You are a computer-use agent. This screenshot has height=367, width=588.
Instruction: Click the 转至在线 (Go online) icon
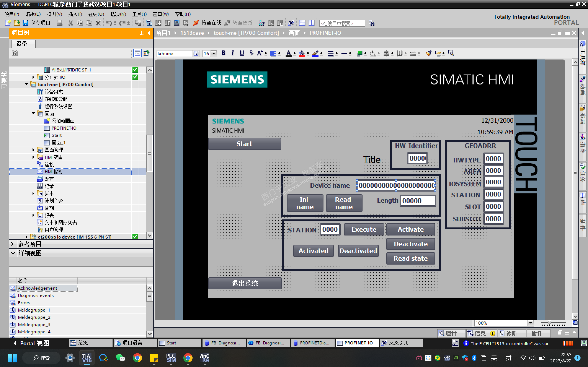(x=196, y=23)
